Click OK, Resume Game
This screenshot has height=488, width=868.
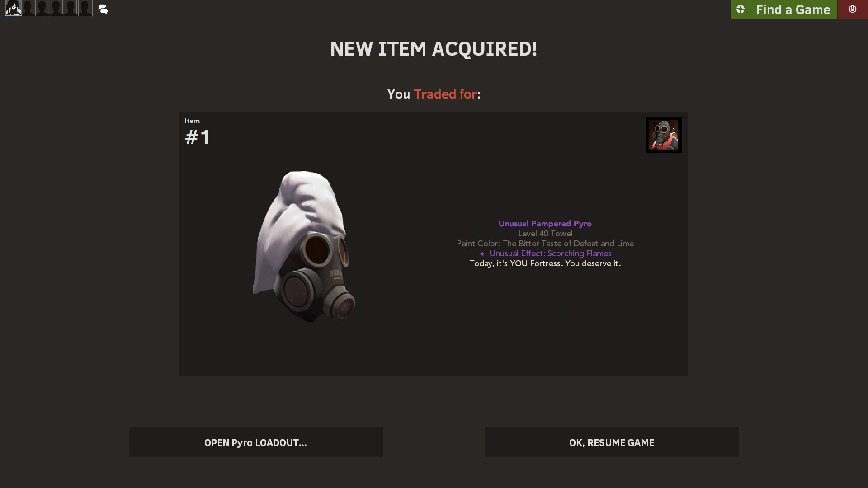click(x=612, y=442)
